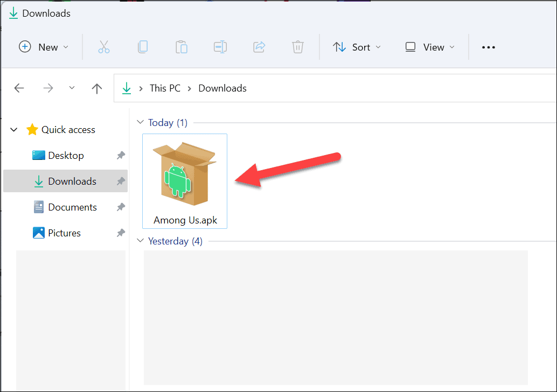The width and height of the screenshot is (557, 392).
Task: Select the Rename icon
Action: point(220,47)
